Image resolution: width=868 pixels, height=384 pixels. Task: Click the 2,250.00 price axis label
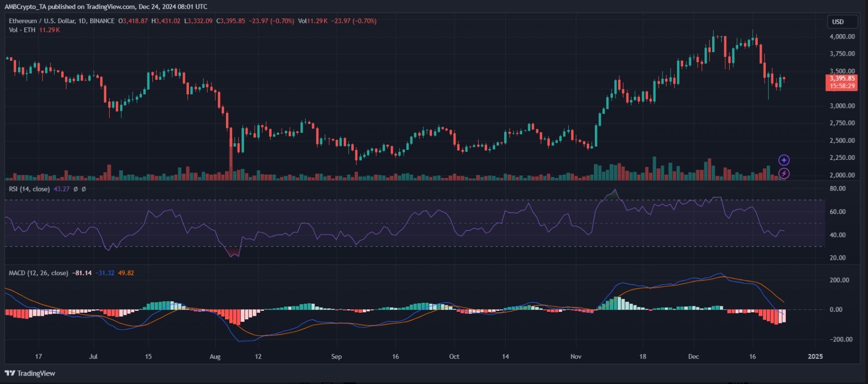click(842, 157)
